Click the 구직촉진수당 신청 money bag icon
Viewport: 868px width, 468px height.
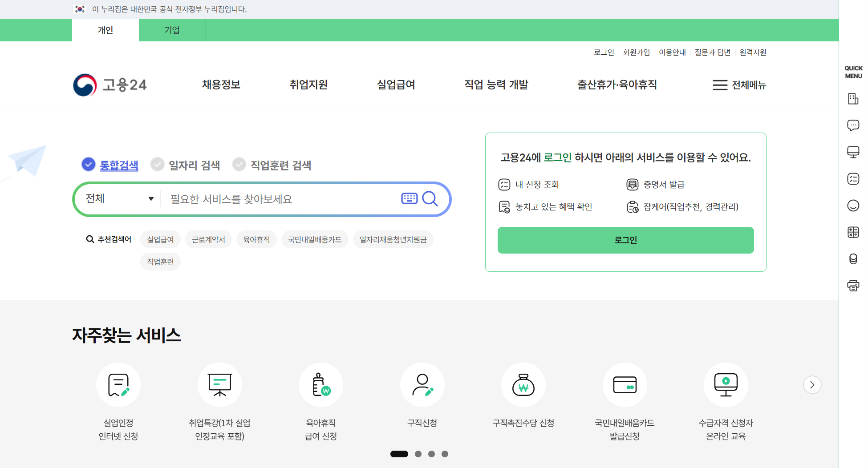point(523,385)
